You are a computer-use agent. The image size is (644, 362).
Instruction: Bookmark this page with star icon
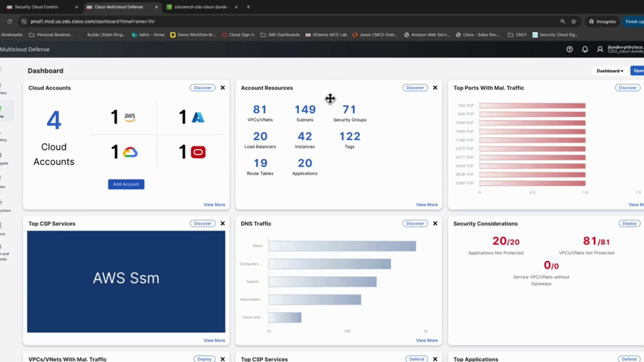pyautogui.click(x=574, y=21)
